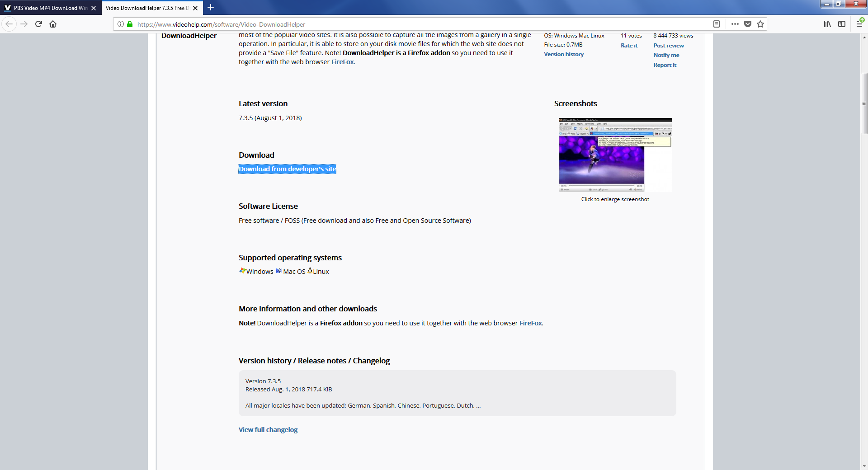
Task: Click the Rate it link
Action: [629, 46]
